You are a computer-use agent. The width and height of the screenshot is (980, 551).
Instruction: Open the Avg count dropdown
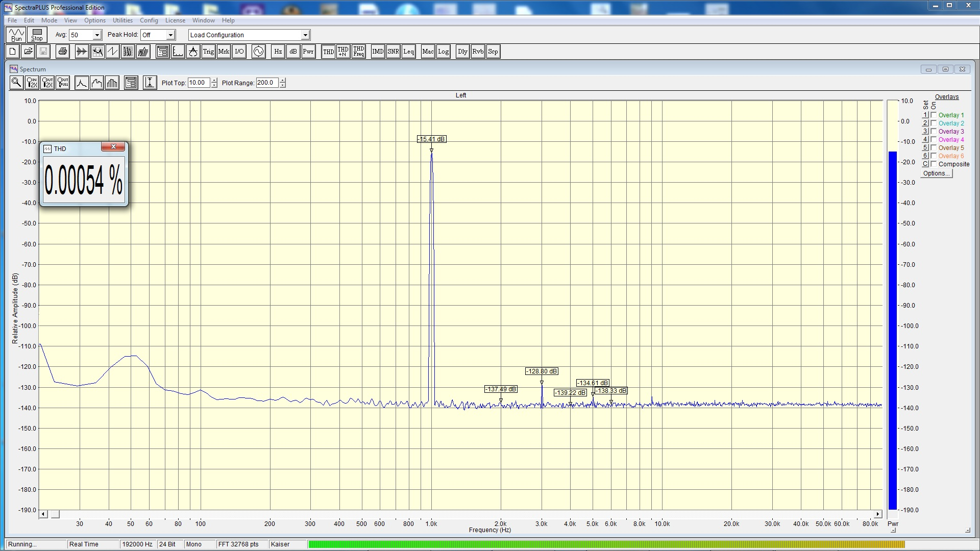(97, 35)
